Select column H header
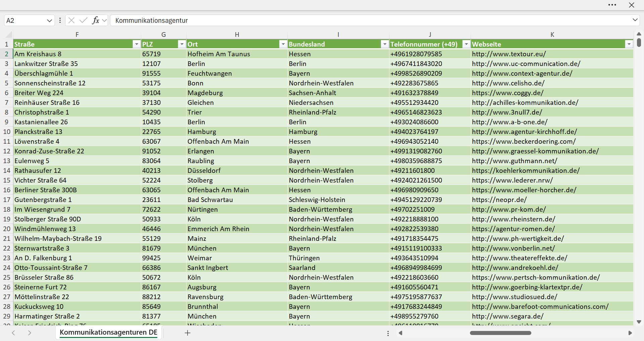Viewport: 644px width, 341px height. pyautogui.click(x=237, y=35)
